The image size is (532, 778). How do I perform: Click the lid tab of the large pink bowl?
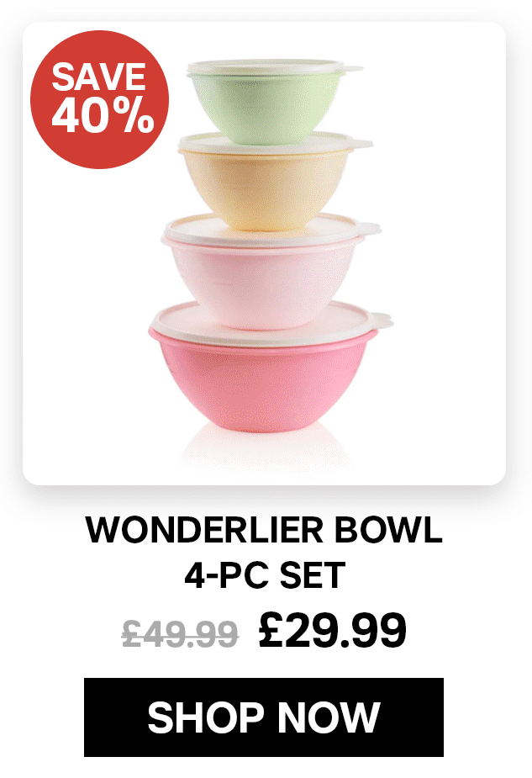coord(381,320)
